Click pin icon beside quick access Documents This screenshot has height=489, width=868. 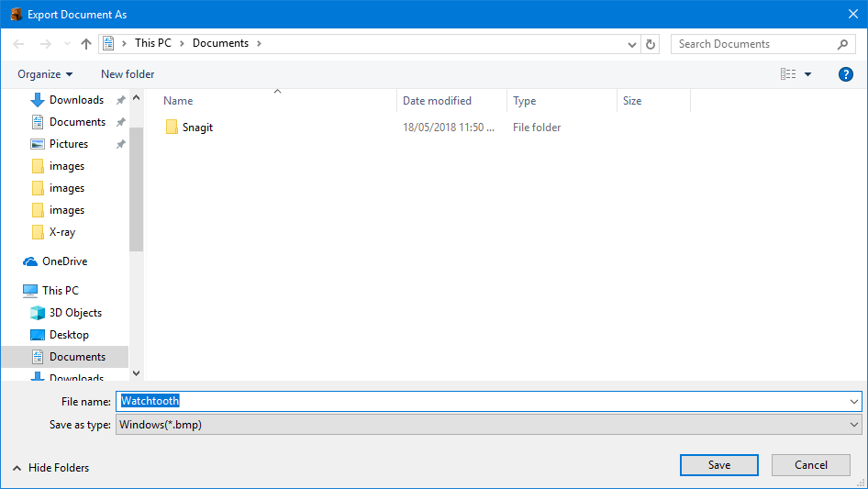[120, 122]
